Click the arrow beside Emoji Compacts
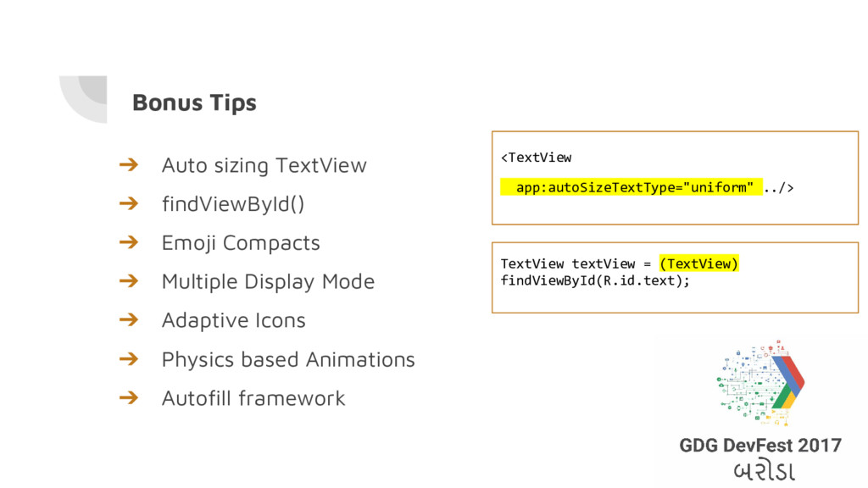Screen dimensions: 868x488 129,241
